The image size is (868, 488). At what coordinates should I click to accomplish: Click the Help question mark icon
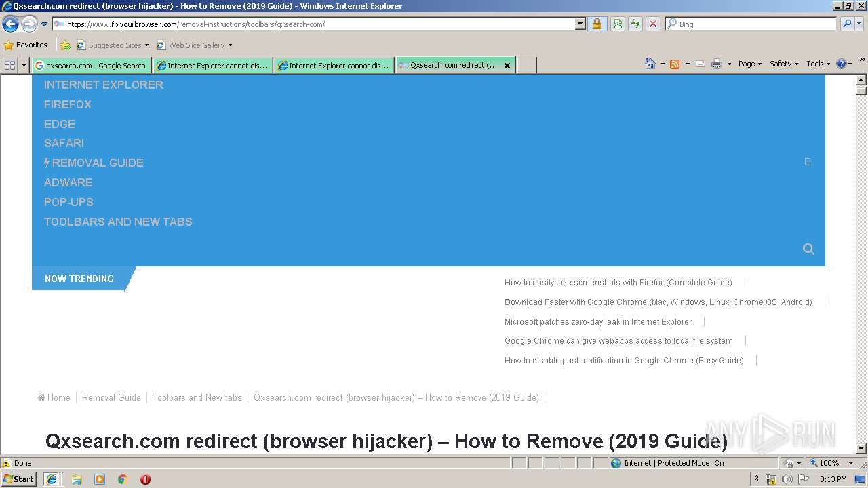pyautogui.click(x=842, y=64)
